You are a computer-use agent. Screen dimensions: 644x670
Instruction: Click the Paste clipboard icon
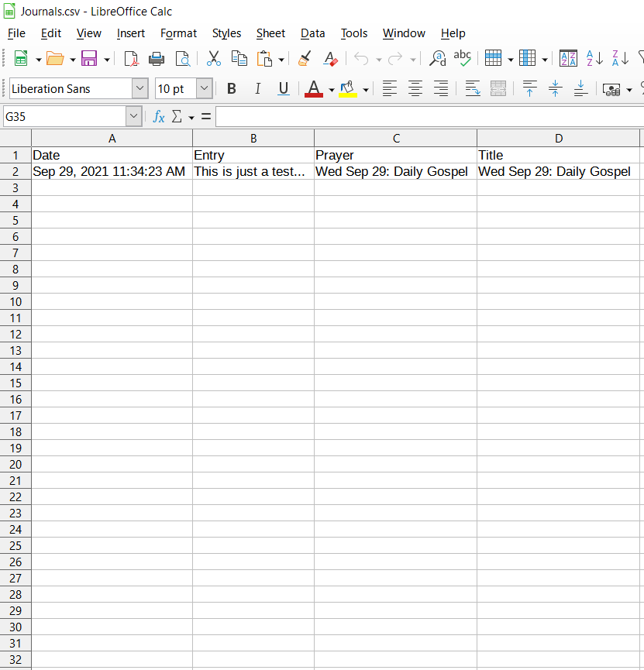point(265,59)
